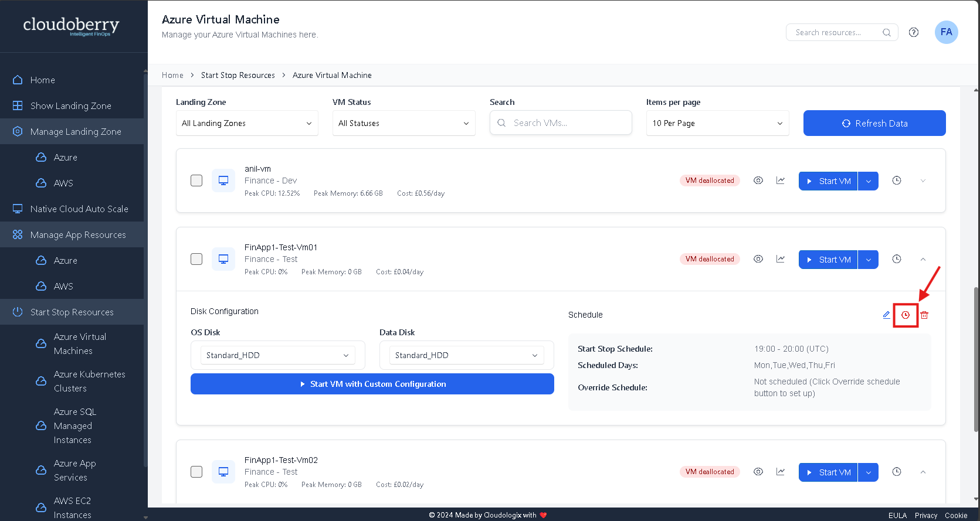Viewport: 980px width, 521px height.
Task: View details eye icon for FinApp1-Test-Vm01
Action: click(x=758, y=259)
